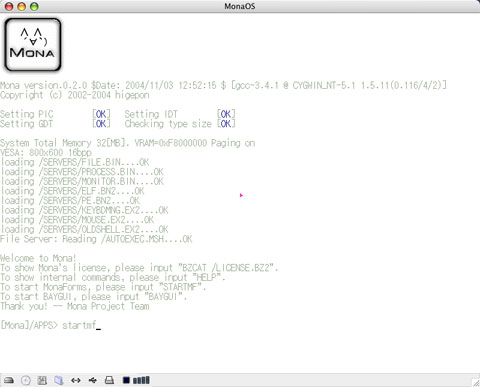
Task: Click 'loading /SERVERS/KEYBDMNG.EX2' line
Action: click(x=84, y=210)
